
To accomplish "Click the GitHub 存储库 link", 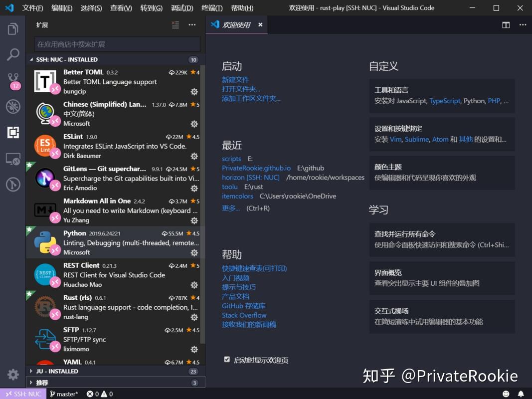I will point(244,306).
